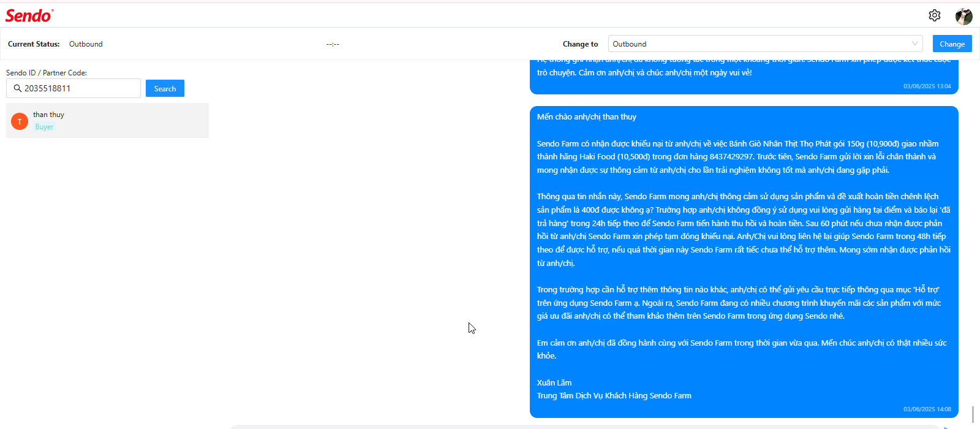Focus the Sendo ID / Partner Code field
This screenshot has width=980, height=429.
click(x=73, y=88)
